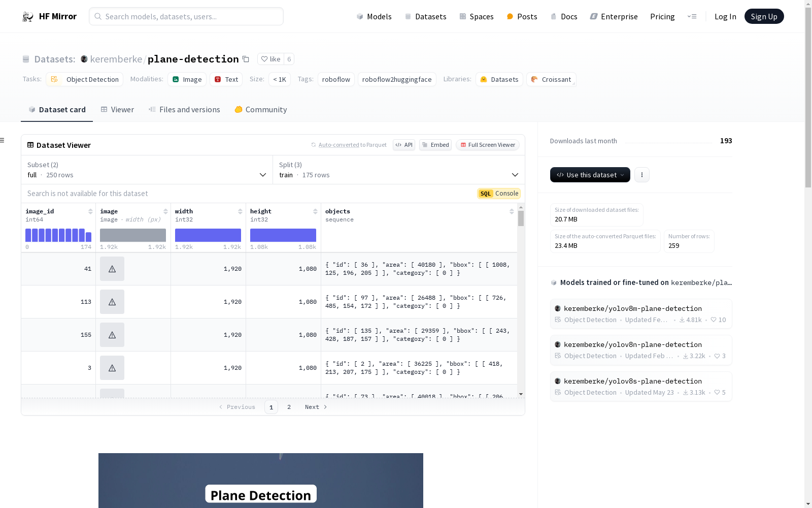Click the Datasets library tag
This screenshot has height=508, width=812.
point(499,79)
